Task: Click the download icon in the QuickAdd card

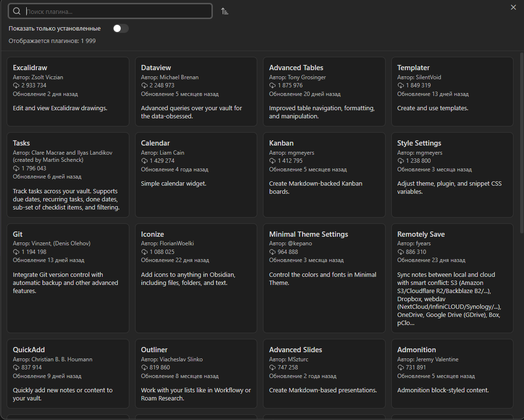Action: (x=16, y=367)
